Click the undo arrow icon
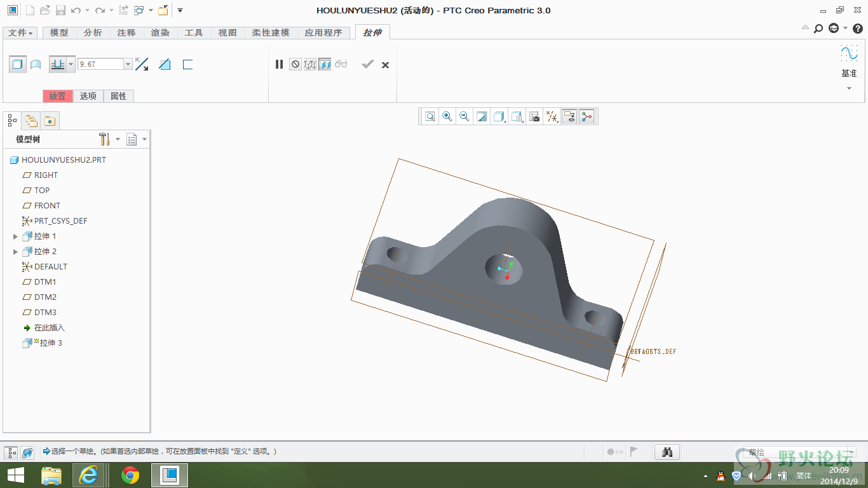The width and height of the screenshot is (868, 488). [x=76, y=10]
